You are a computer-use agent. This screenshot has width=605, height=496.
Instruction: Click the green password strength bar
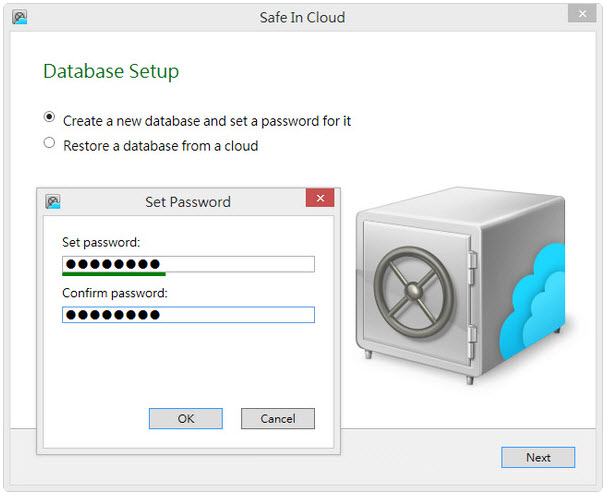[x=114, y=274]
